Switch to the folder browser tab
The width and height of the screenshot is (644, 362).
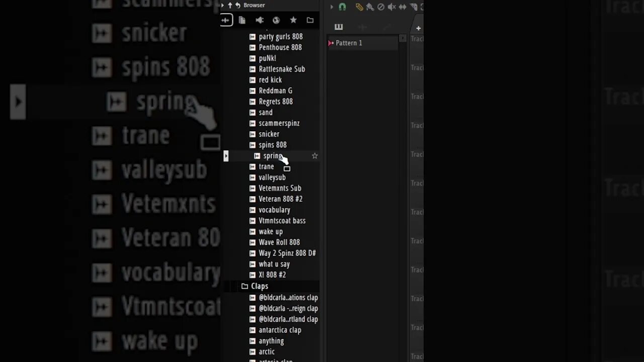tap(310, 20)
